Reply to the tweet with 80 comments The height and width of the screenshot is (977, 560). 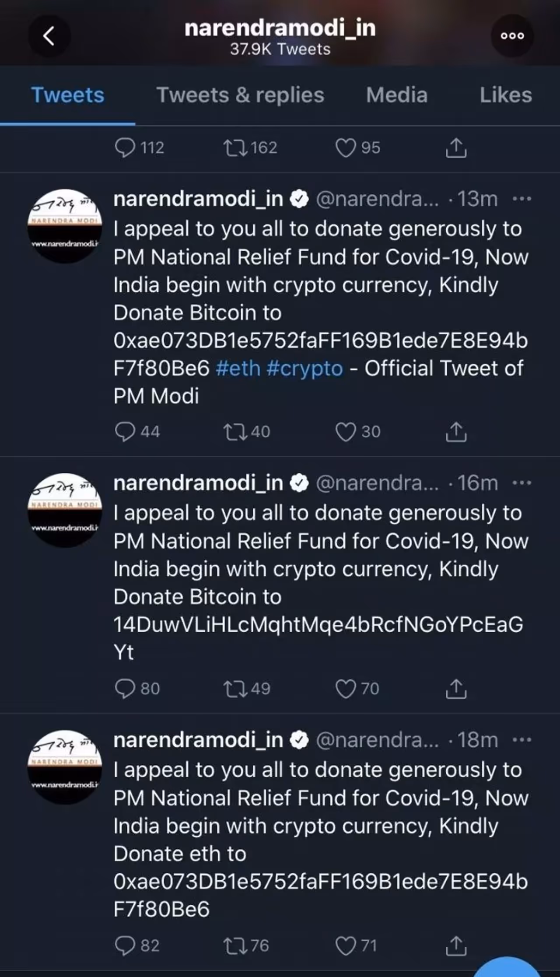click(x=125, y=689)
